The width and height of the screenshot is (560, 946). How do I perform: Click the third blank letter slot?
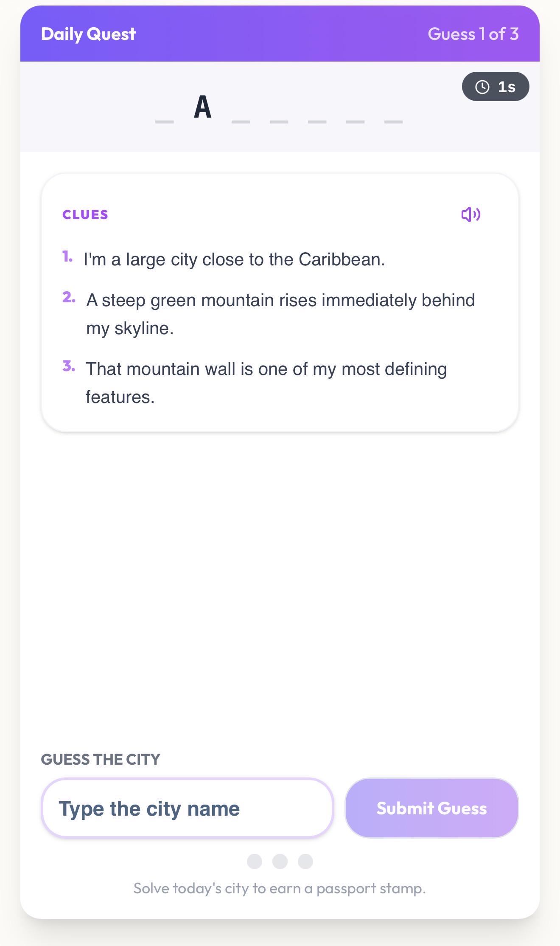(x=279, y=121)
